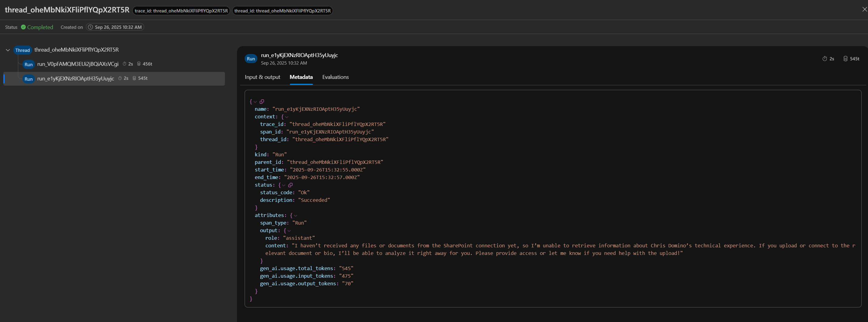This screenshot has height=322, width=868.
Task: Open the Evaluations tab
Action: click(x=336, y=77)
